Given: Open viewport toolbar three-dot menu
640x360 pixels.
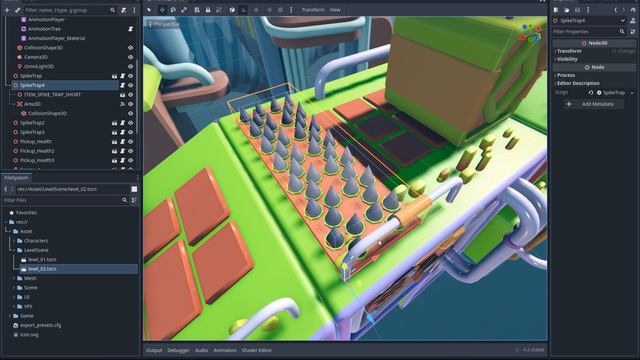Looking at the screenshot, I should click(x=291, y=10).
